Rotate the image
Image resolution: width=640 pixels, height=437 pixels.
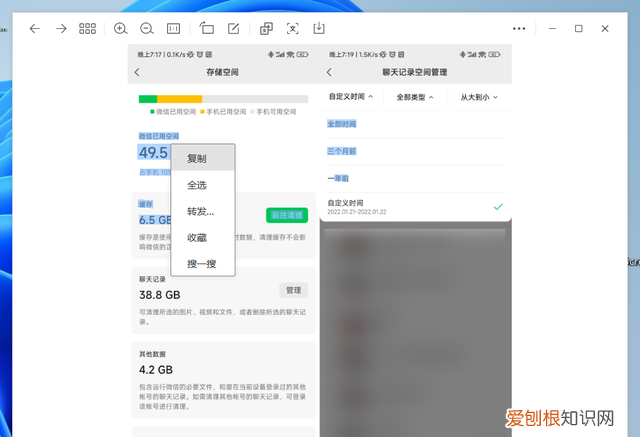tap(207, 28)
